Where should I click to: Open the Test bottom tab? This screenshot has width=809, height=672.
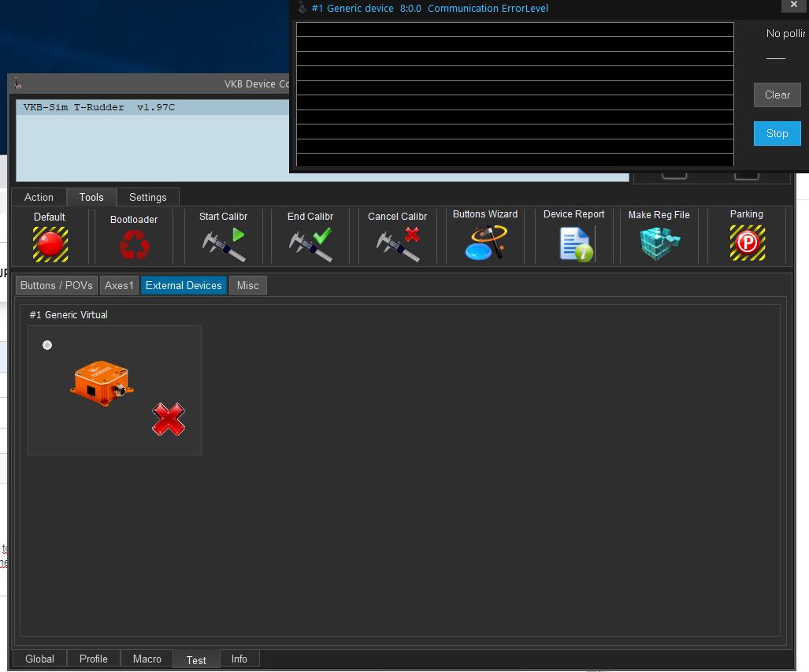(x=196, y=659)
